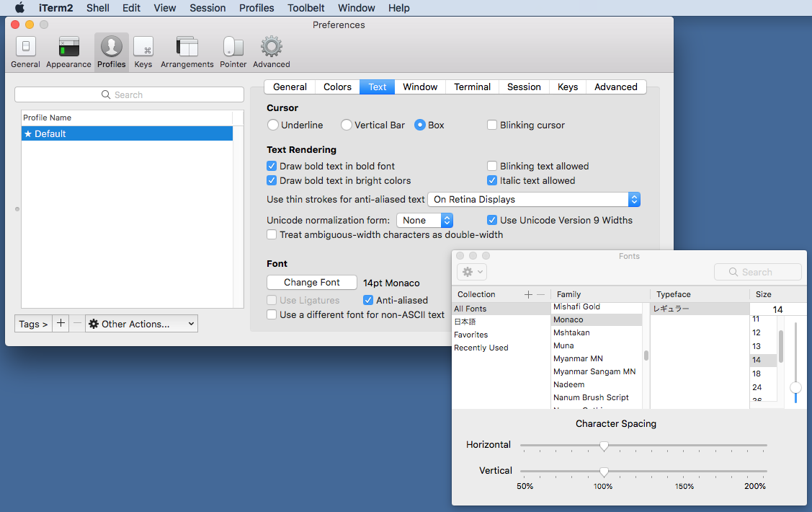This screenshot has width=812, height=512.
Task: Open the Session menu in menu bar
Action: [208, 8]
